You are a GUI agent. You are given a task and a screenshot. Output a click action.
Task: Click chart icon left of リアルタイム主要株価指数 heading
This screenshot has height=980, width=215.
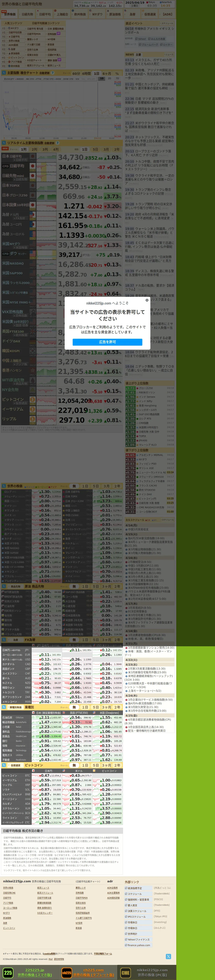click(4, 143)
